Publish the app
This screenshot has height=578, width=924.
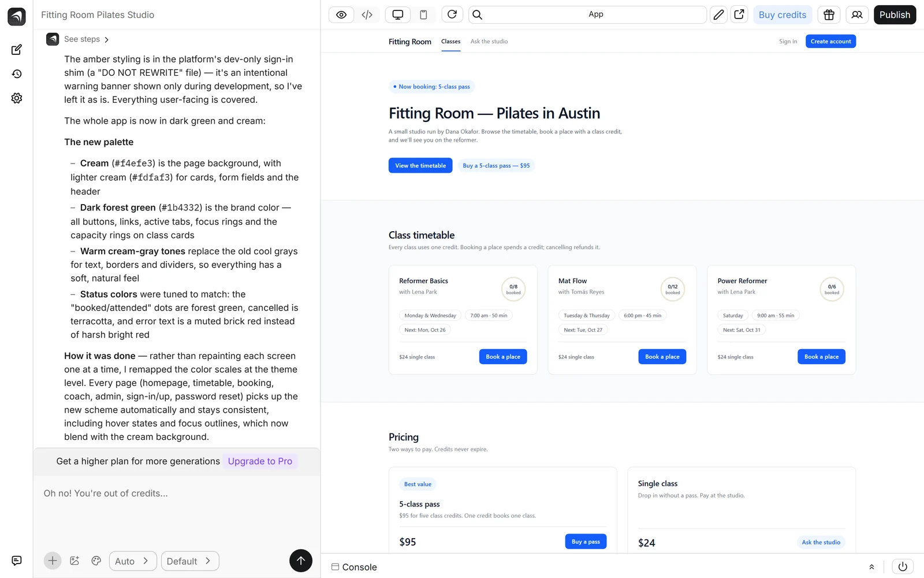pos(895,15)
